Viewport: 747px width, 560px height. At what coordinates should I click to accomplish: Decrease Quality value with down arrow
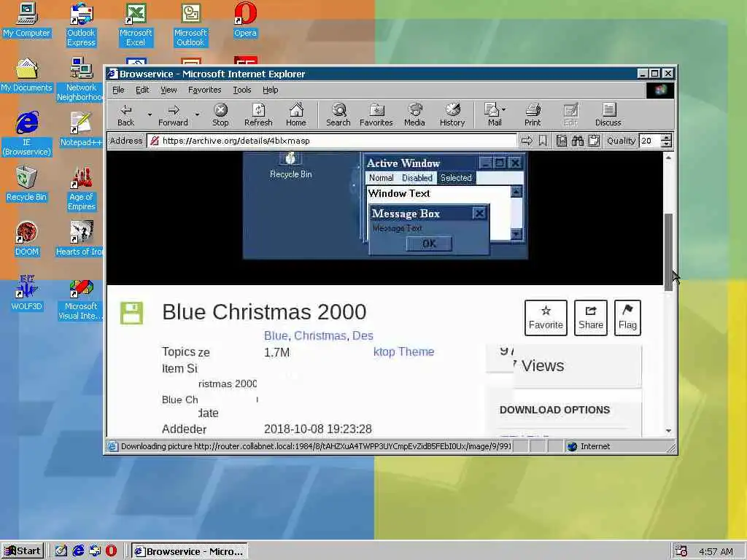[x=667, y=144]
